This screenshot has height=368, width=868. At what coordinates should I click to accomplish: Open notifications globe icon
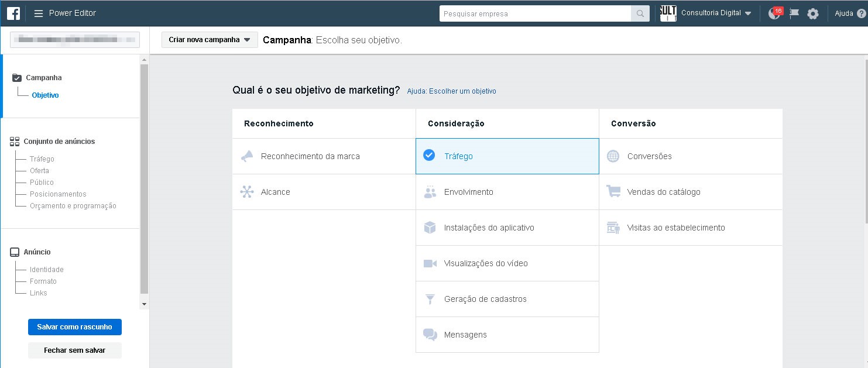(x=774, y=13)
